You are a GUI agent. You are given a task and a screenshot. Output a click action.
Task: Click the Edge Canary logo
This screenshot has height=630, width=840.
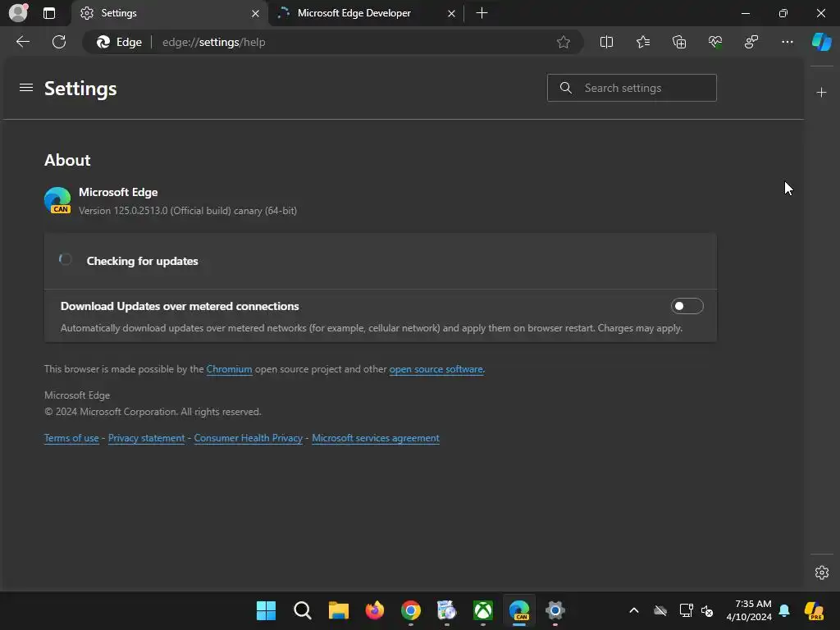(57, 200)
